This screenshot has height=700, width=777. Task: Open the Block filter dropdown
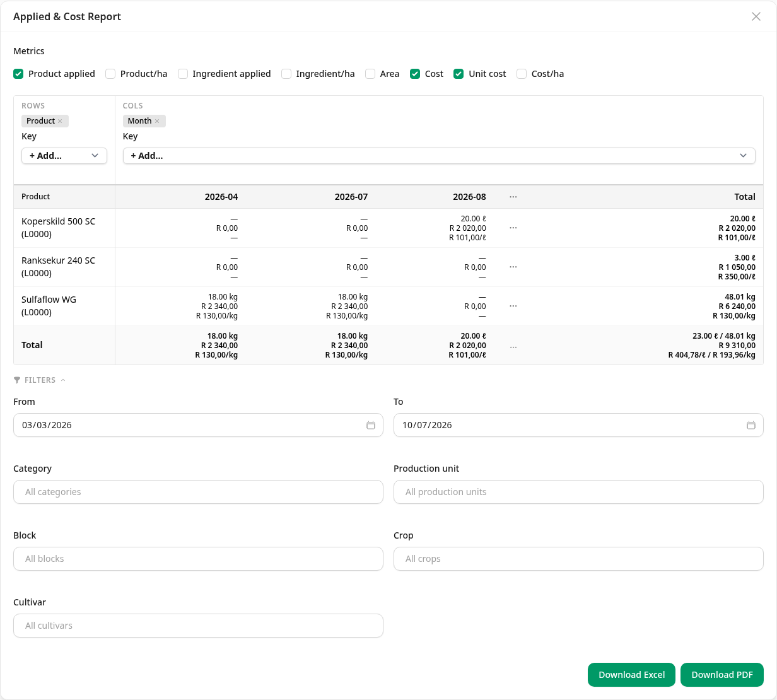tap(198, 559)
